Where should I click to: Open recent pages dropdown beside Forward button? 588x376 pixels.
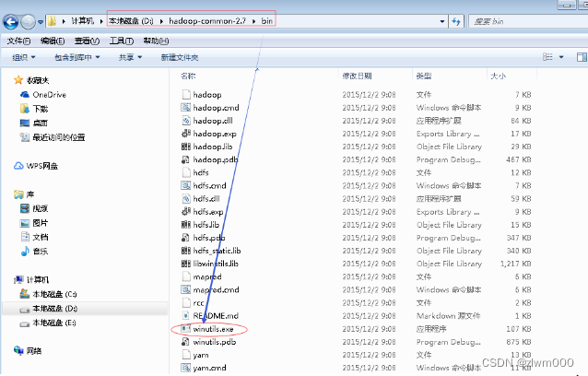pos(41,22)
